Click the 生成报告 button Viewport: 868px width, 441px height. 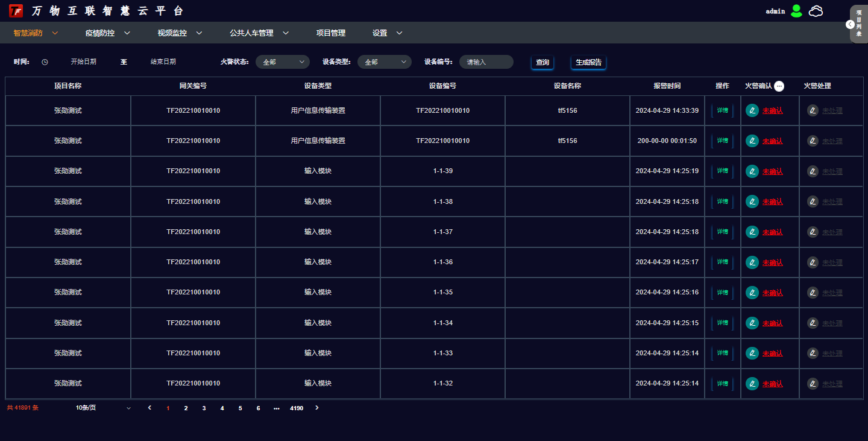coord(588,62)
